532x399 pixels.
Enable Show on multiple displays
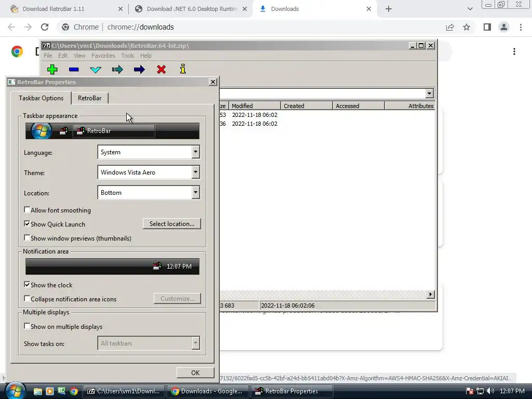point(27,326)
